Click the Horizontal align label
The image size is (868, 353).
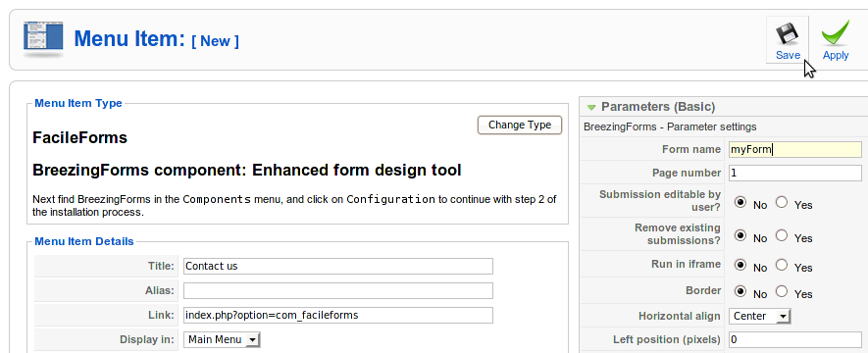click(680, 317)
